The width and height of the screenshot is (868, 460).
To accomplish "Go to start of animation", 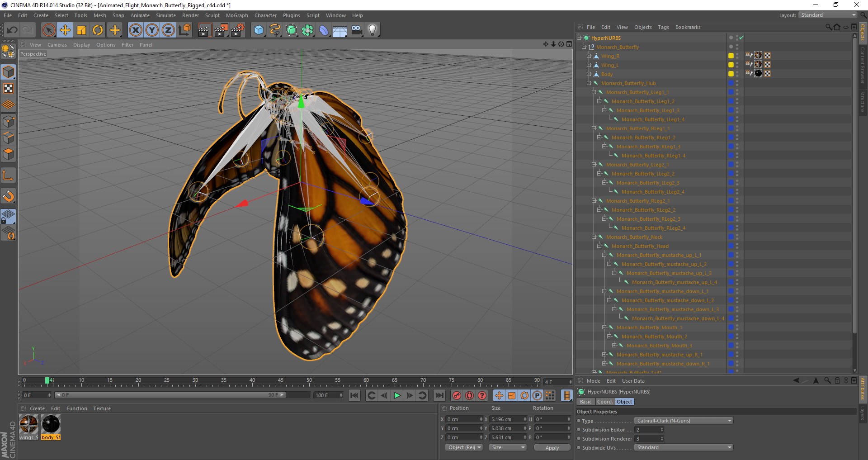I will [x=354, y=395].
